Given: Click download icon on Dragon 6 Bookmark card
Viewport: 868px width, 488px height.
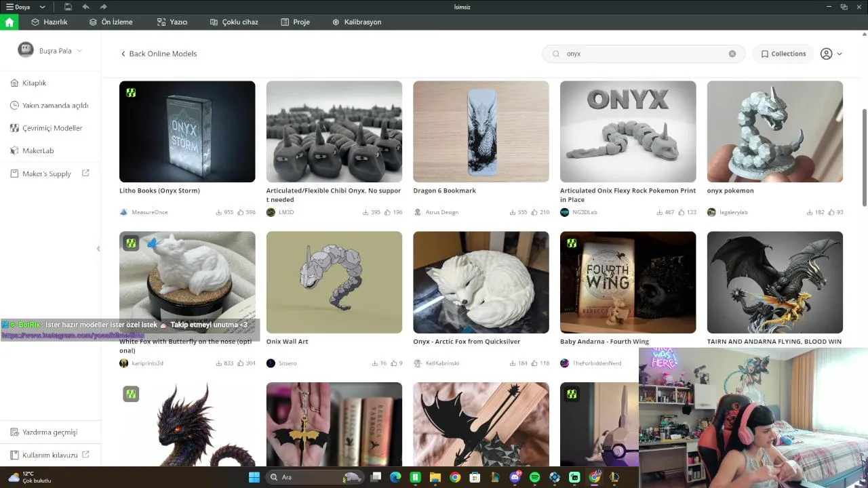Looking at the screenshot, I should [x=513, y=212].
